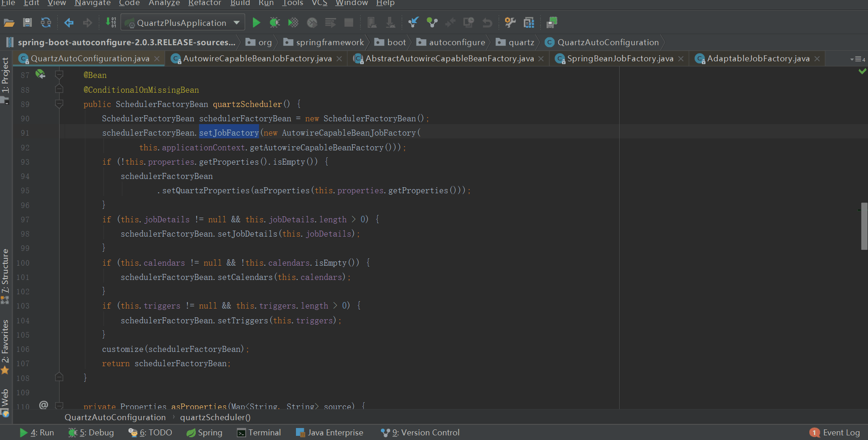Open the Structure tool window
The width and height of the screenshot is (868, 440).
[x=6, y=276]
